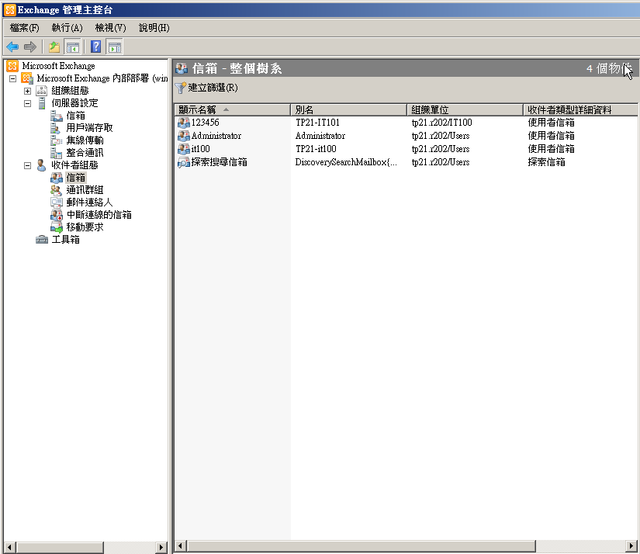Open the 執行(A) menu
640x554 pixels.
click(67, 28)
